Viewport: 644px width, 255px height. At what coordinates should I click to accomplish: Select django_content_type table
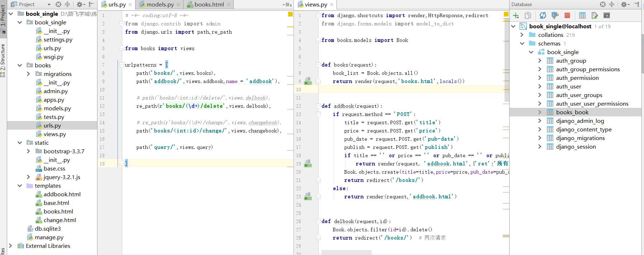coord(584,129)
